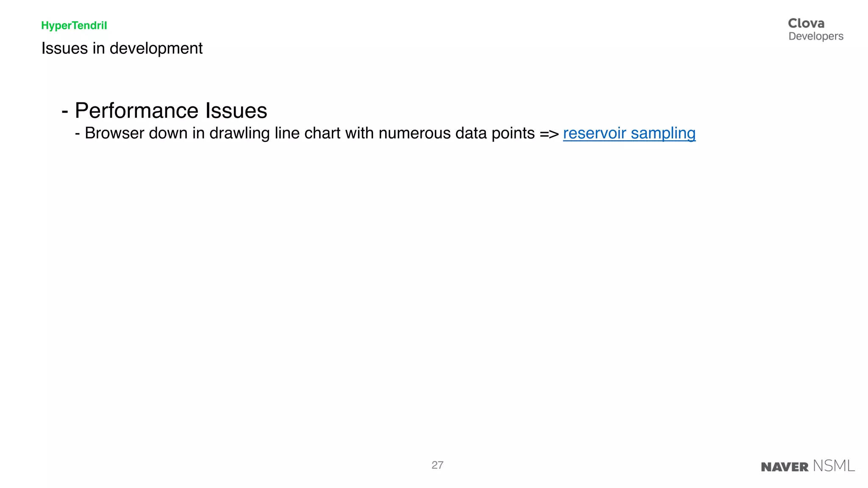Select the Issues in development title
This screenshot has height=488, width=868.
[122, 48]
